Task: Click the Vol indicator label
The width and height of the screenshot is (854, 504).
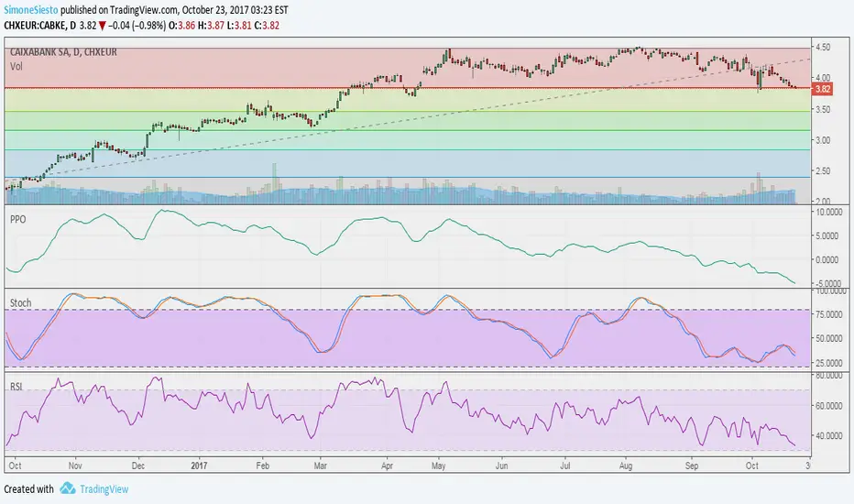Action: (x=16, y=67)
